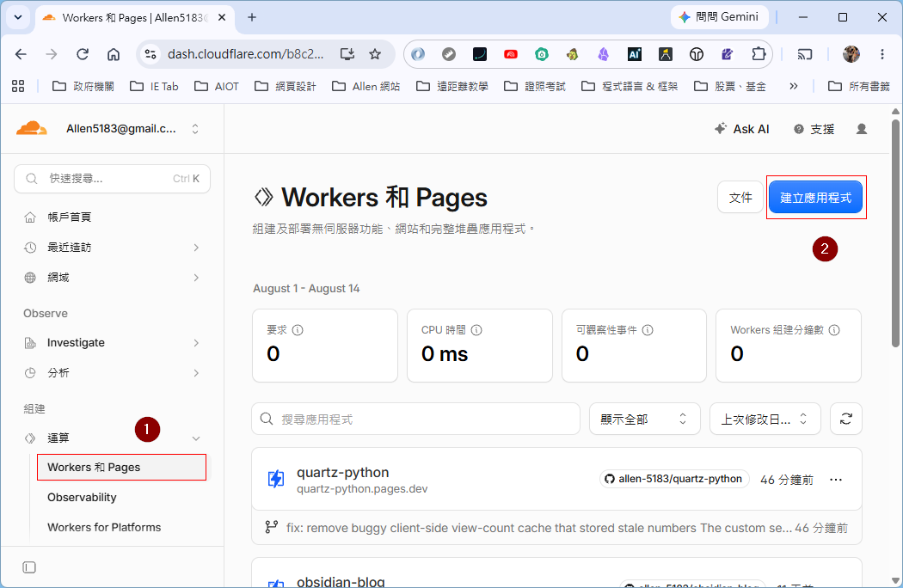This screenshot has width=903, height=588.
Task: Open 支援 support menu
Action: [x=814, y=129]
